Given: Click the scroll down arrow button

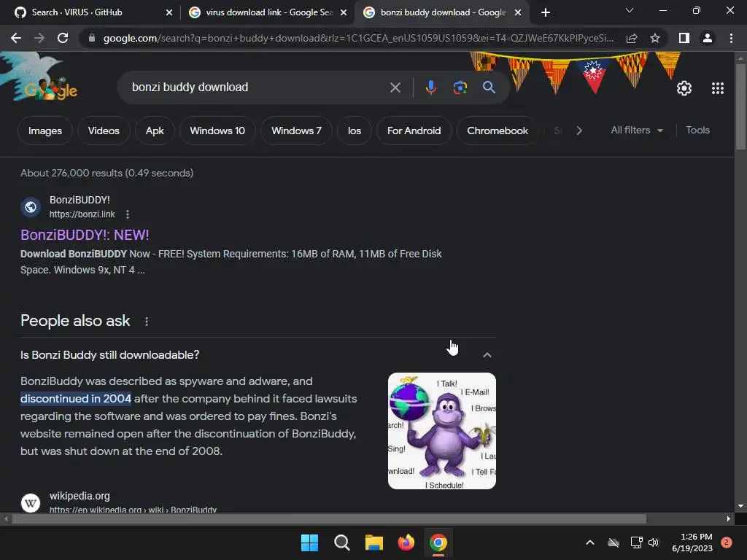Looking at the screenshot, I should [x=740, y=506].
